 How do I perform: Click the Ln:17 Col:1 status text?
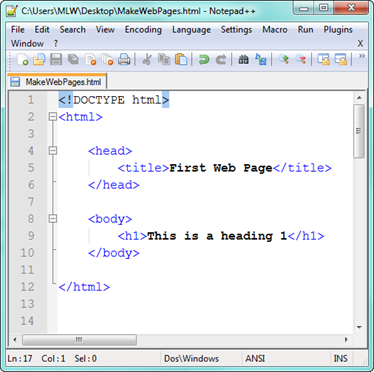tap(36, 359)
